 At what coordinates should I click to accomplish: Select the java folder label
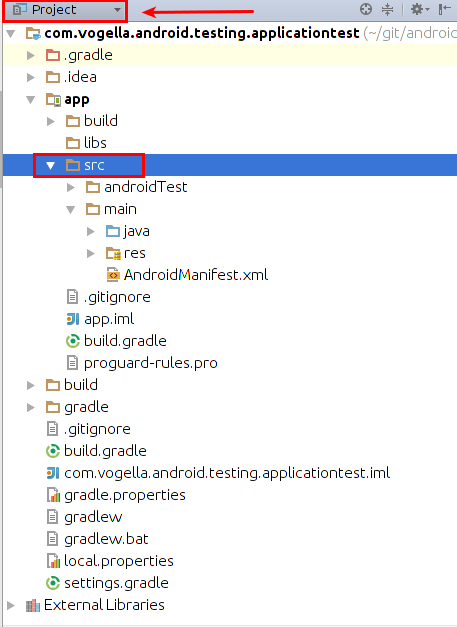tap(137, 231)
